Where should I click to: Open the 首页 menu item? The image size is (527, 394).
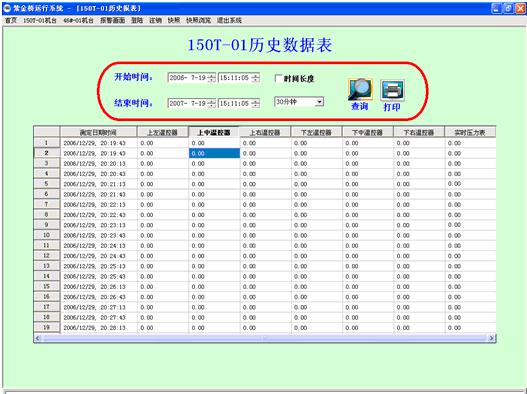(x=11, y=21)
